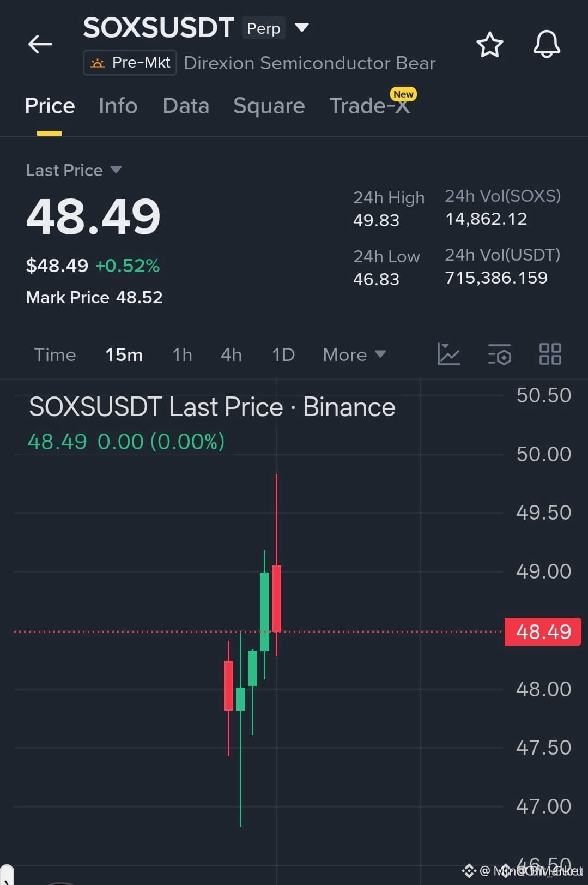Image resolution: width=588 pixels, height=885 pixels.
Task: Open chart indicators line-graph icon
Action: coord(448,354)
